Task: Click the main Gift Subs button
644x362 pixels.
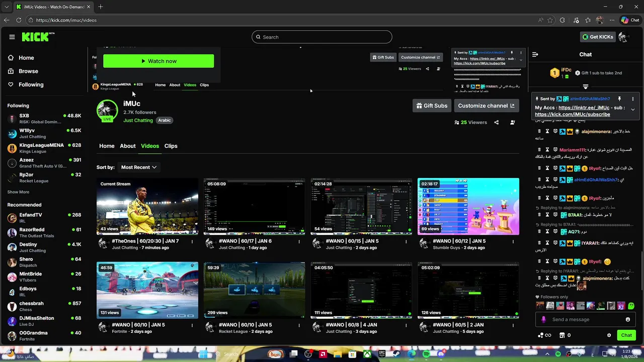Action: (431, 106)
